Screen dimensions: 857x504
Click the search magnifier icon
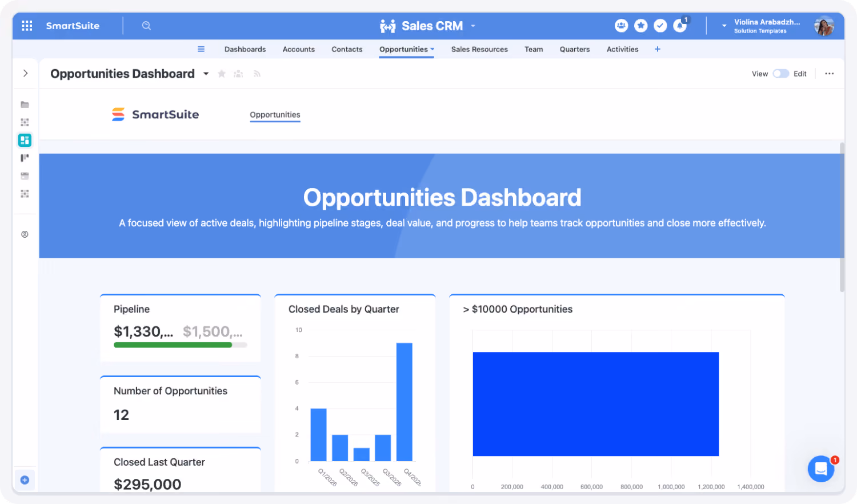click(146, 26)
